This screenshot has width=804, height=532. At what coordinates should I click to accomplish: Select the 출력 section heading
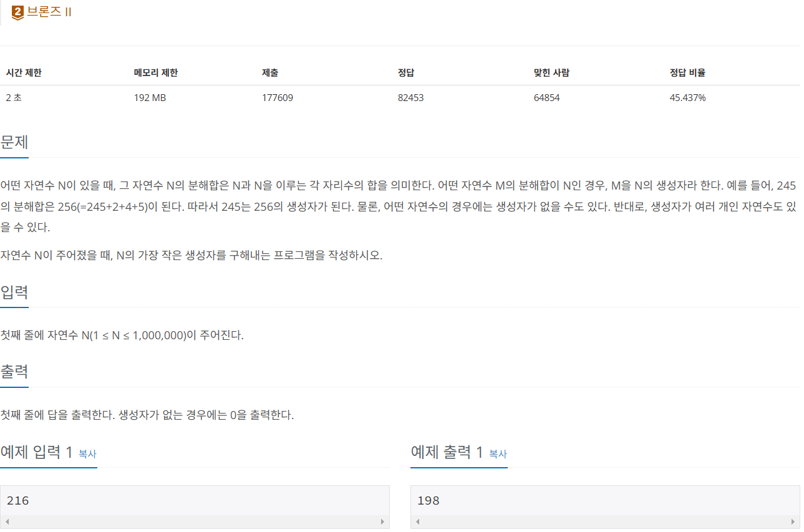[x=14, y=372]
